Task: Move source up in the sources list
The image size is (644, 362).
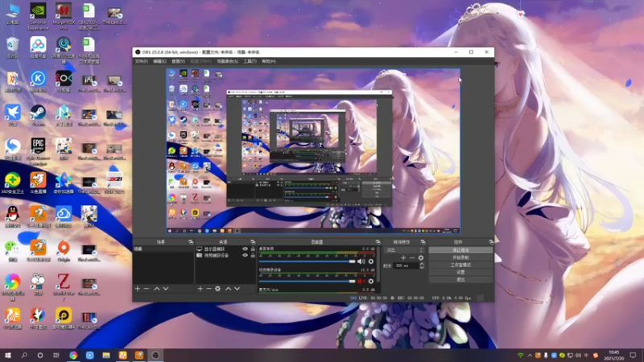Action: [x=229, y=289]
